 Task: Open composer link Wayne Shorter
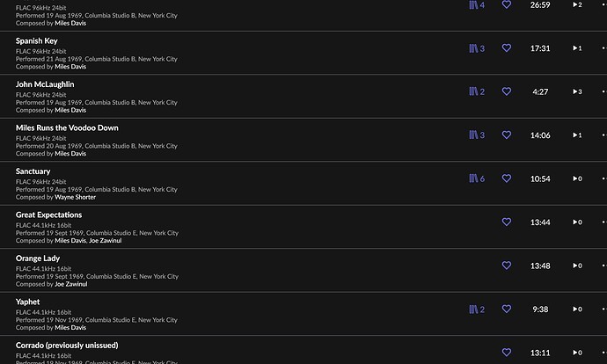coord(75,197)
